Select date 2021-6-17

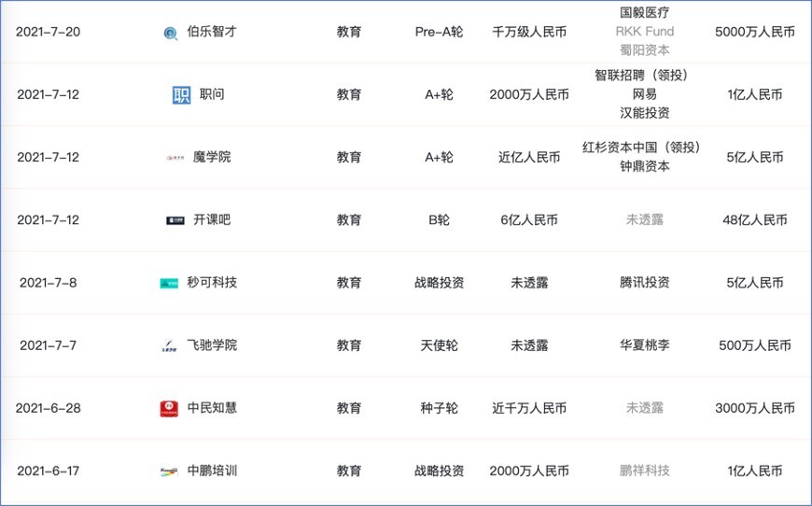pyautogui.click(x=49, y=471)
